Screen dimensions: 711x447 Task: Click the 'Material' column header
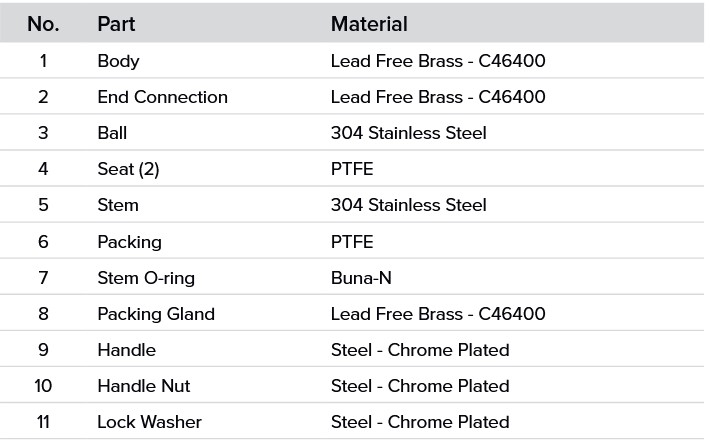369,24
